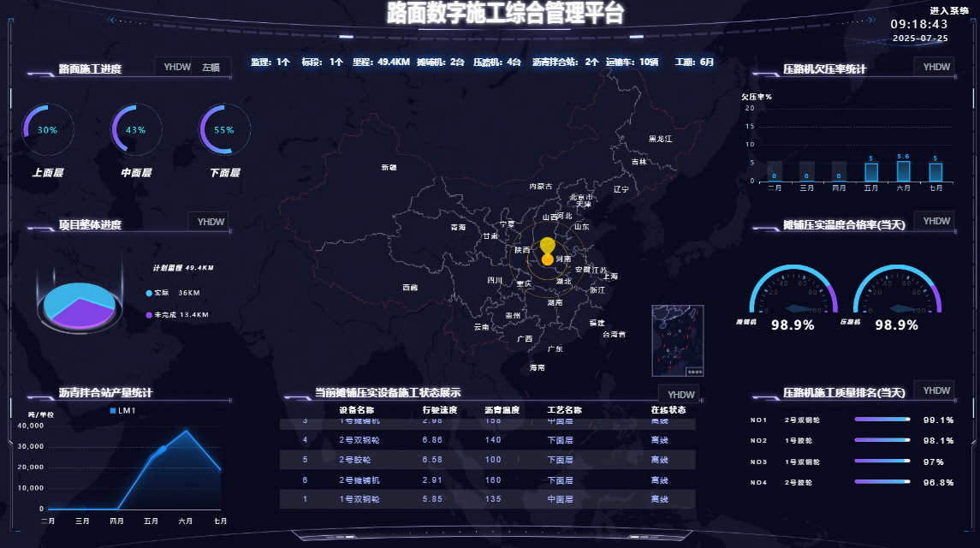Click the 3D pie chart of project progress
This screenshot has height=548, width=980.
tap(80, 306)
